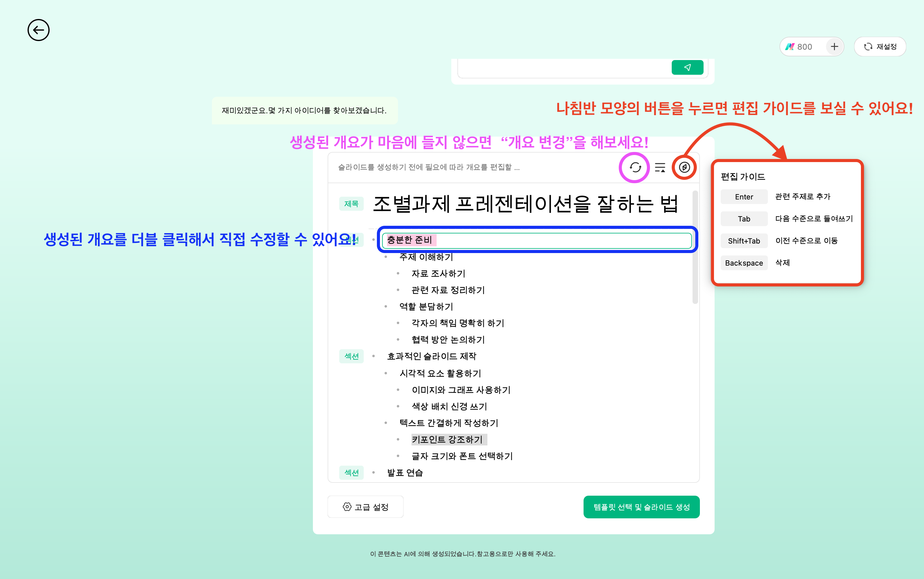Click 템플릿 선택 및 슬라이드 생성 button
This screenshot has height=579, width=924.
(641, 507)
